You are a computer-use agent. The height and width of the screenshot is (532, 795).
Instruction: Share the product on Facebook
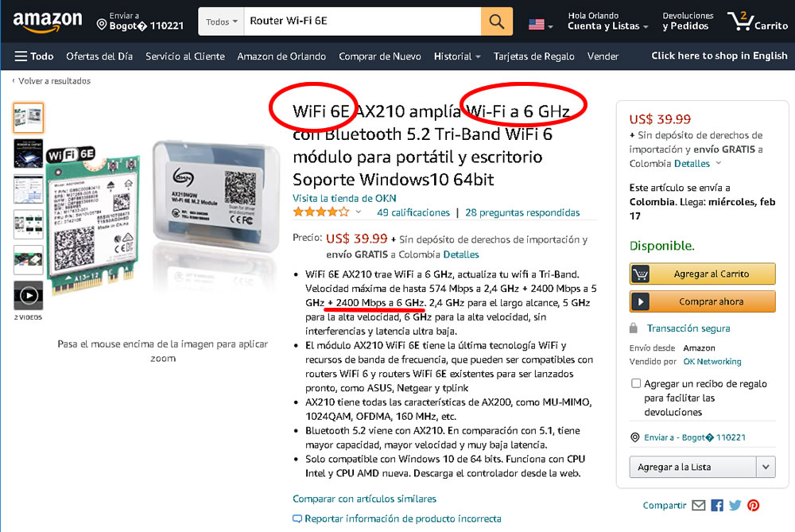tap(717, 505)
